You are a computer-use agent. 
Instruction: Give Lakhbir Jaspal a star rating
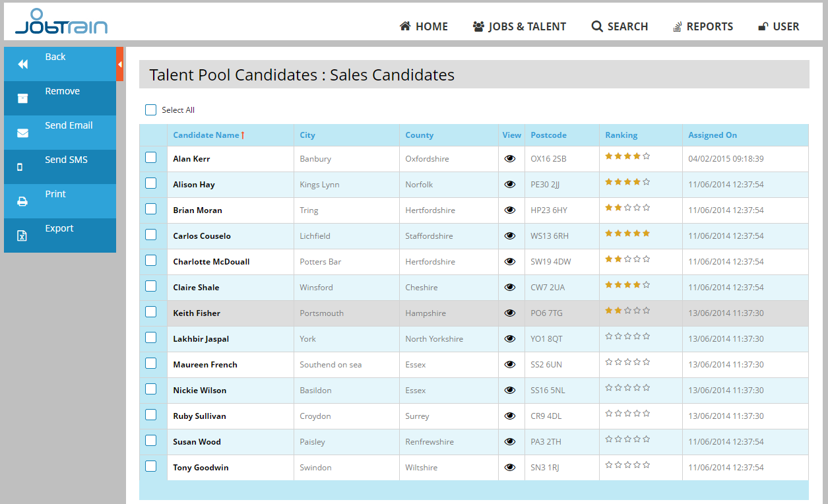[x=627, y=336]
